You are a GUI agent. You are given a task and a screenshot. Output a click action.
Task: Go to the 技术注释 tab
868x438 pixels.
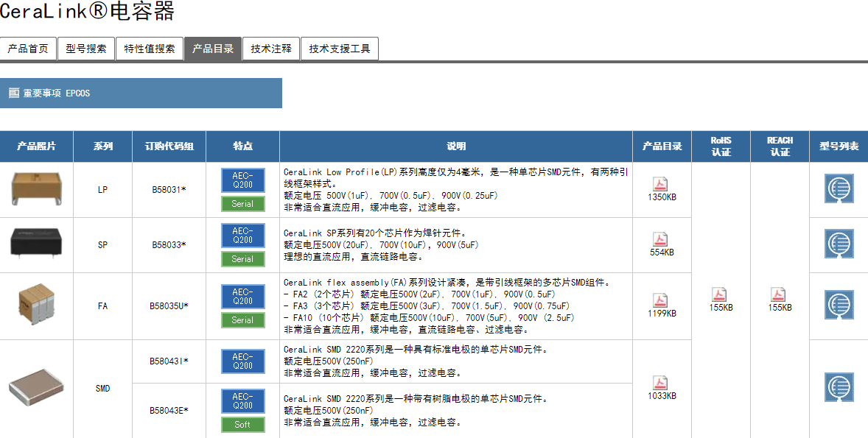(x=271, y=49)
